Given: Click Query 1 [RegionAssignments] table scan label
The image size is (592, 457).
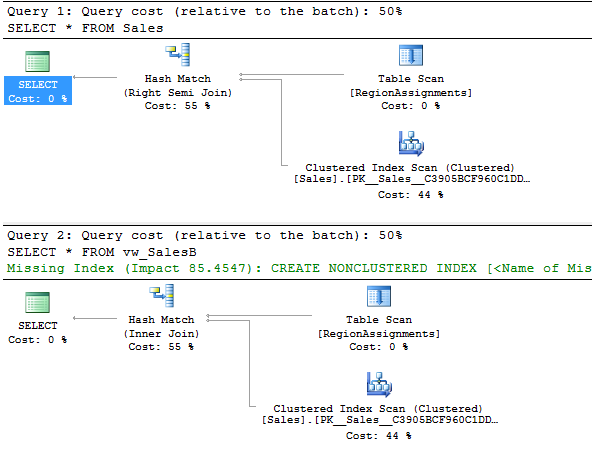Looking at the screenshot, I should [x=411, y=92].
